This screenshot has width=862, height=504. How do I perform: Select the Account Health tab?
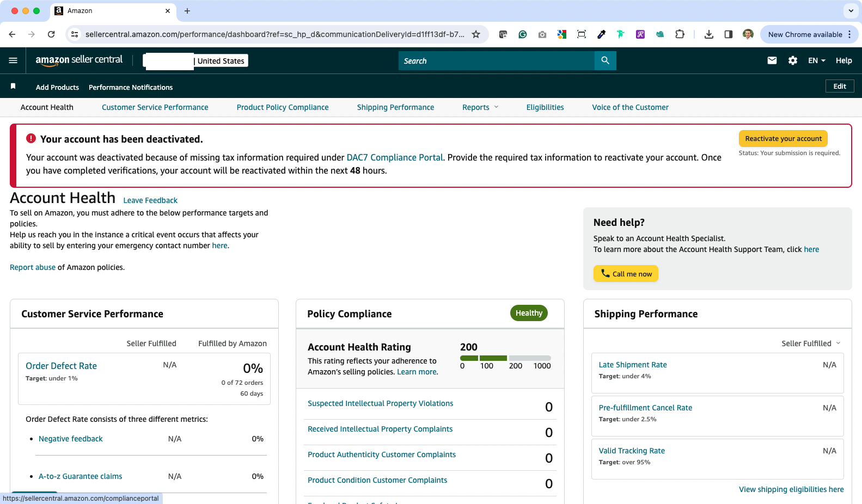pos(47,107)
